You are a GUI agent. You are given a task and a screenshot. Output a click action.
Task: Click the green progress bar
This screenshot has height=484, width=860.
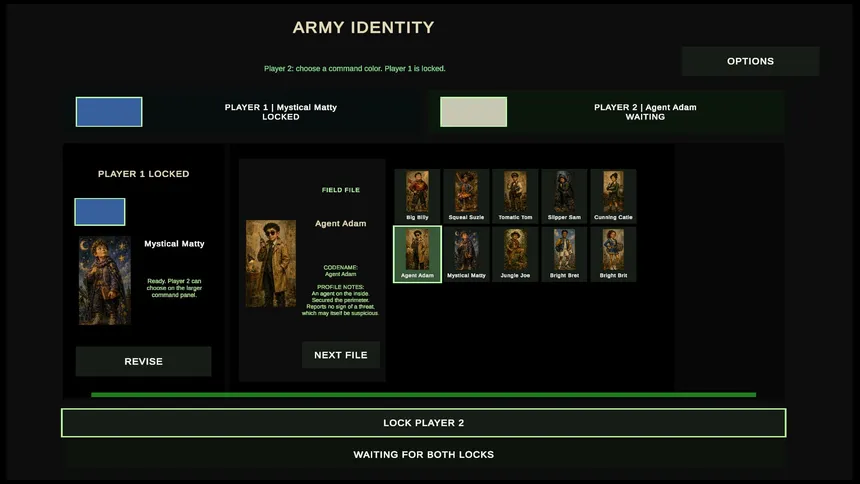(423, 395)
